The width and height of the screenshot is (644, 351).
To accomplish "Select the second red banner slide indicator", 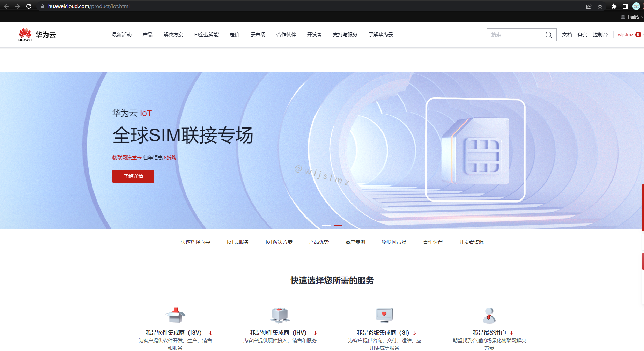I will [x=338, y=225].
